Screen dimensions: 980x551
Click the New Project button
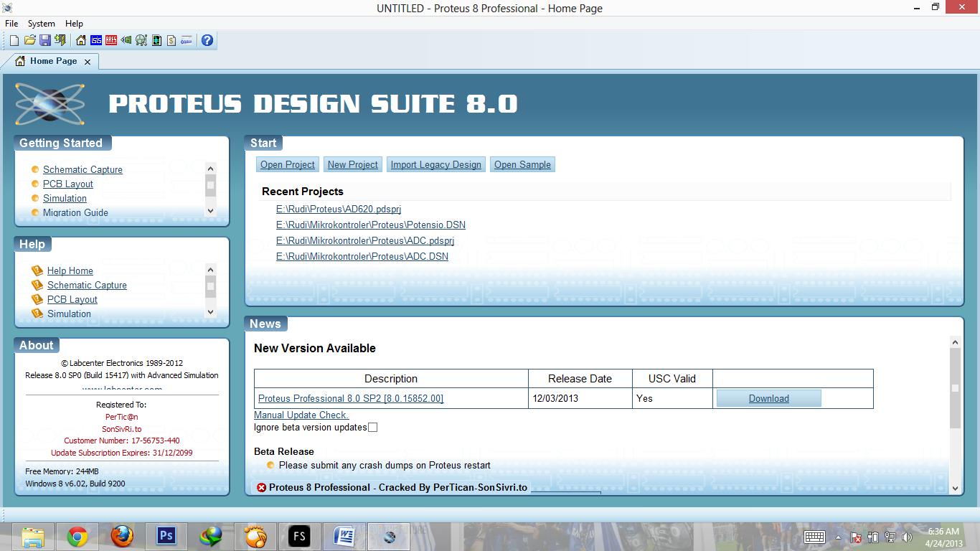tap(353, 164)
